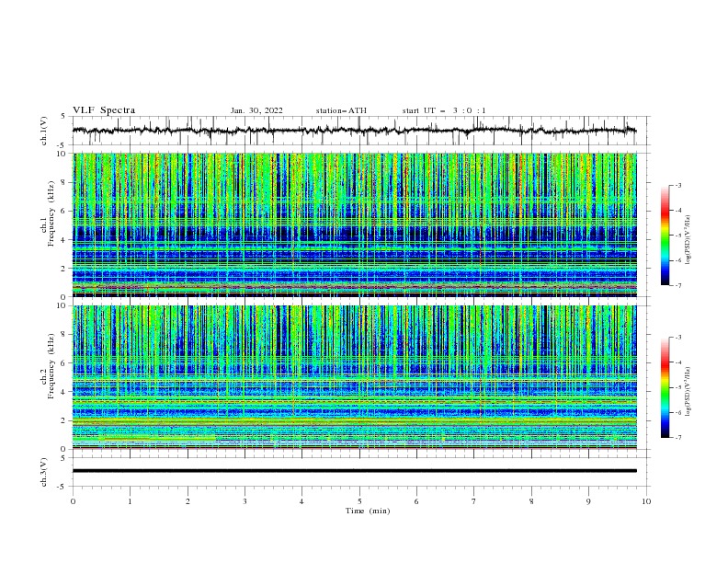Screen dimensions: 728x563
Task: Click the "-3" label on ch.2 color scale
Action: tap(678, 338)
